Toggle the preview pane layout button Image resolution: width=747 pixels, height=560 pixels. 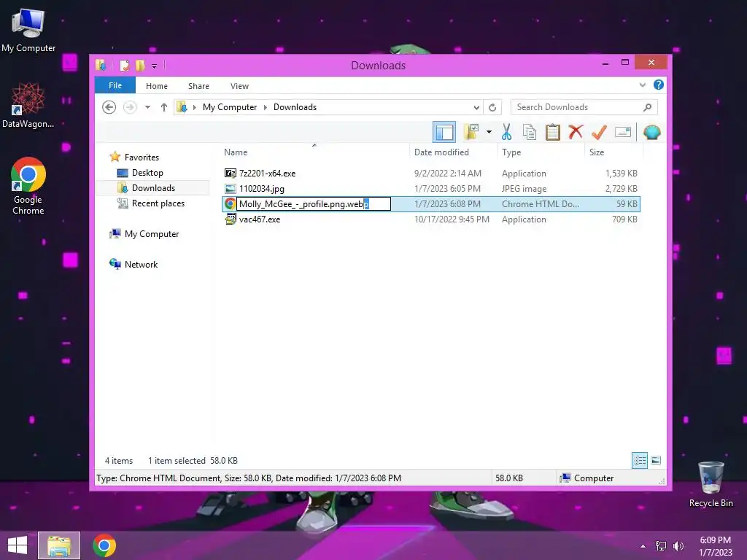pos(444,132)
